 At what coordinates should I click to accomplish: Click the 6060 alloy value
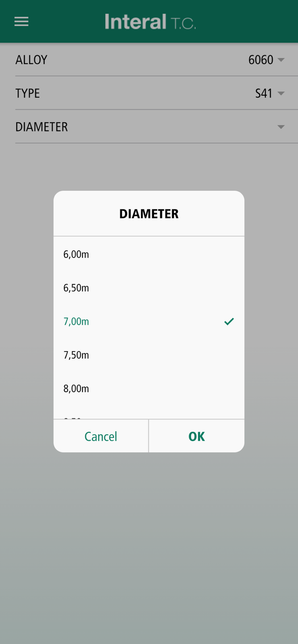click(261, 60)
